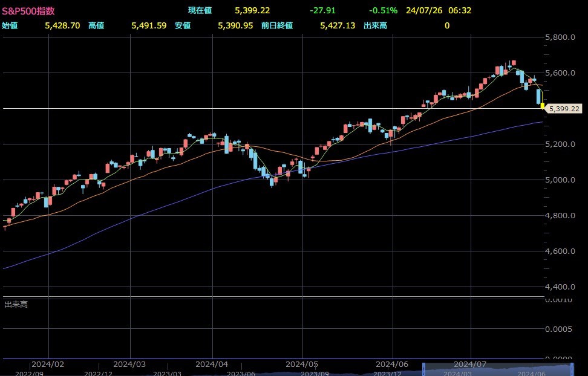Screen dimensions: 588x376
Task: Click the tall blue candle at April start
Action: click(x=226, y=144)
